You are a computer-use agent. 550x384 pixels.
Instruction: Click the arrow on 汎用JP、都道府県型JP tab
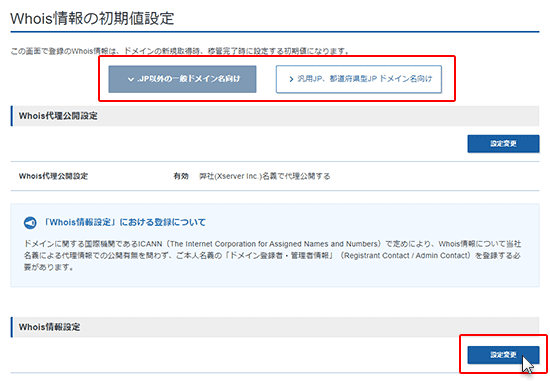coord(291,80)
